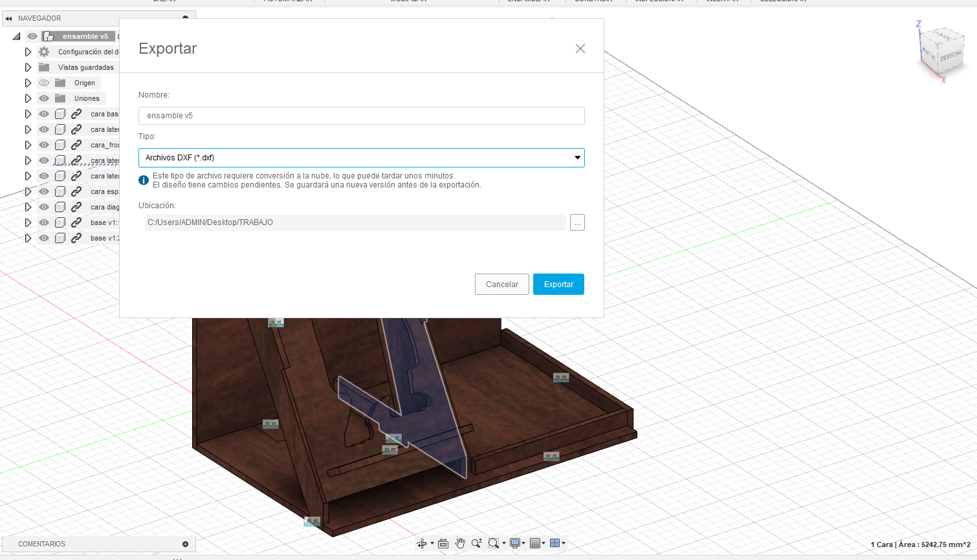Expand the cara bas component node
The height and width of the screenshot is (560, 977).
click(28, 114)
